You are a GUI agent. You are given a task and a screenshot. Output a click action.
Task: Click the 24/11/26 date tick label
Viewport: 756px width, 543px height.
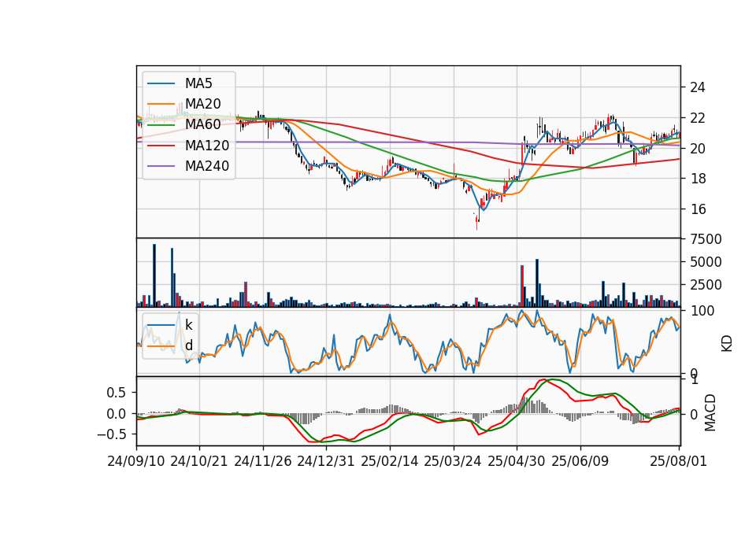click(x=263, y=461)
